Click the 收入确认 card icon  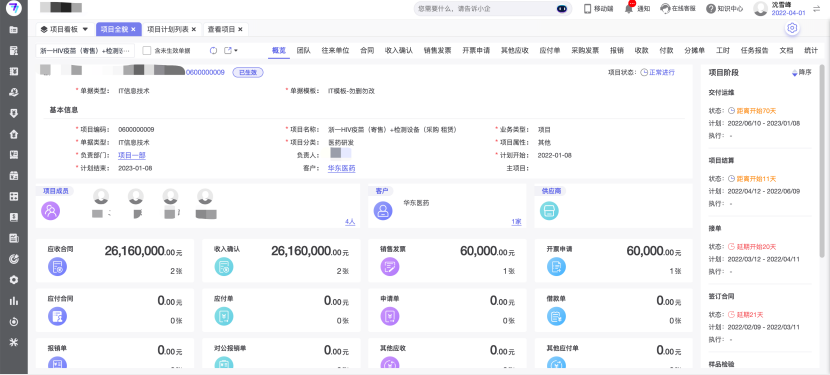pyautogui.click(x=224, y=267)
